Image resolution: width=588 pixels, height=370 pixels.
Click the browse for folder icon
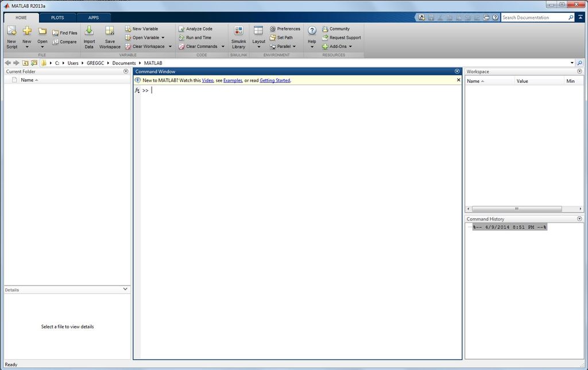click(34, 63)
